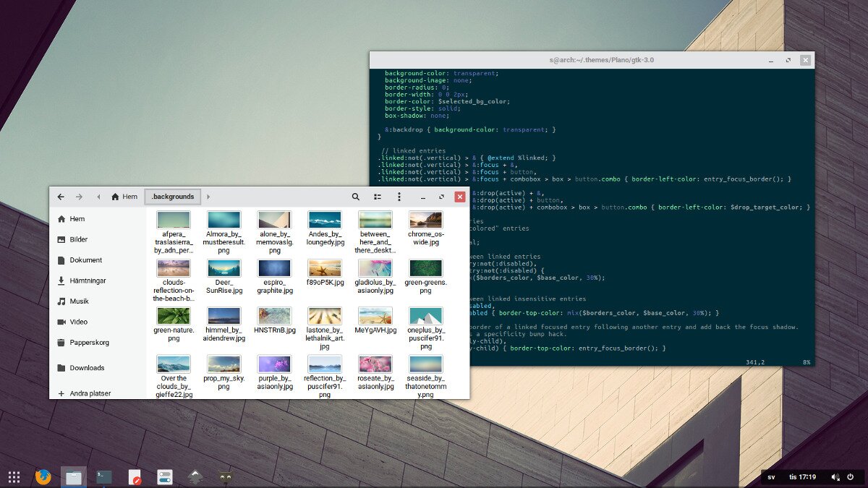Open the application grid launcher
868x488 pixels.
pyautogui.click(x=14, y=476)
